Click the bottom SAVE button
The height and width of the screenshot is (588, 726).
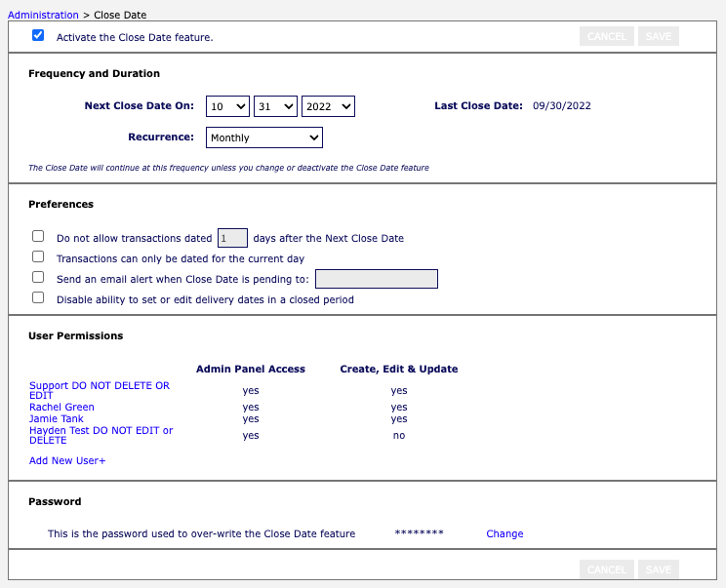pos(658,569)
